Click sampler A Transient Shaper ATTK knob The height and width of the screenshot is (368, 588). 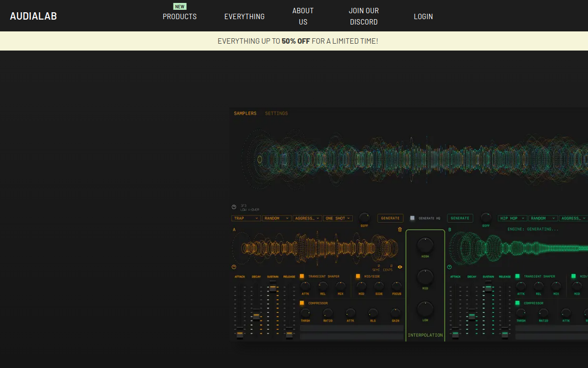[305, 286]
